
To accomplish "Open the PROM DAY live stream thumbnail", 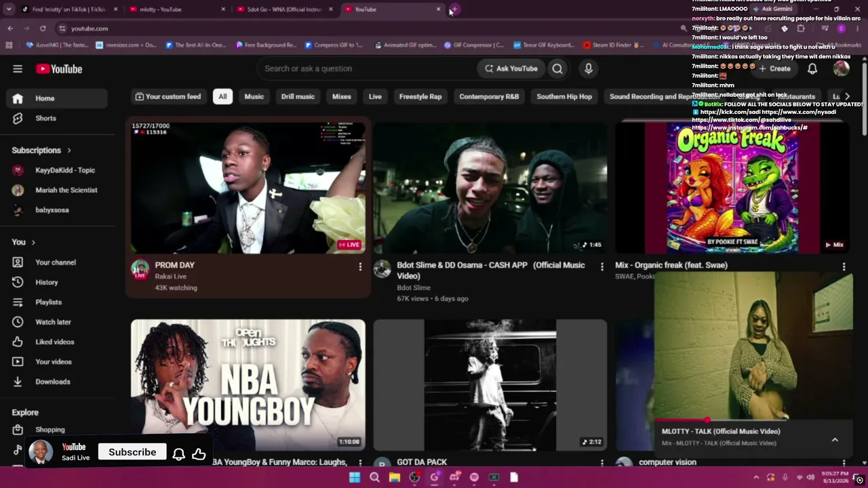I will (x=248, y=188).
